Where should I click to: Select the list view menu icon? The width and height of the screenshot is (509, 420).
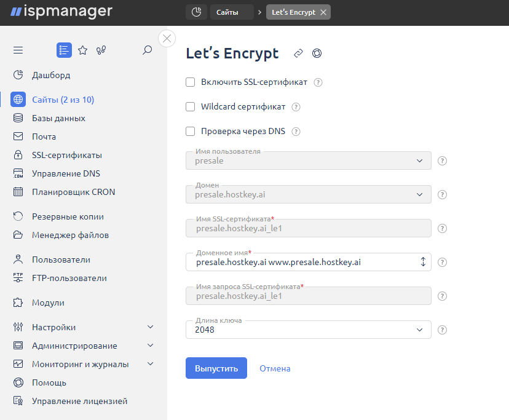(x=65, y=50)
